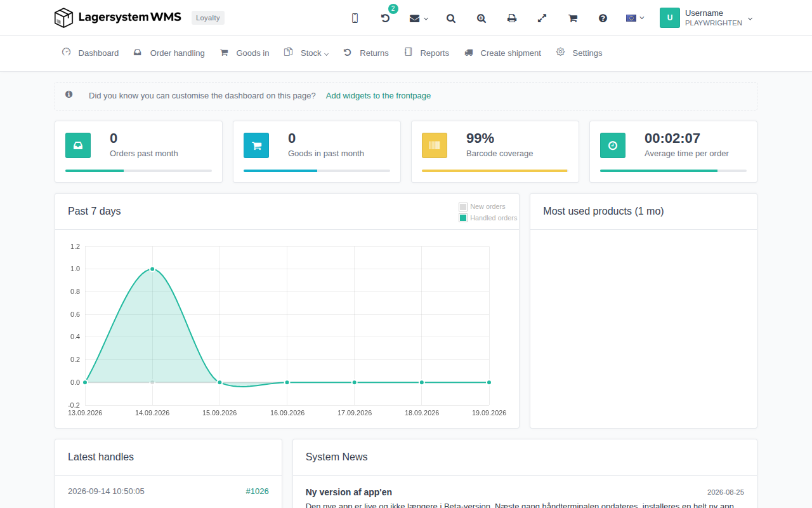Click the Orders past month progress bar

point(138,171)
